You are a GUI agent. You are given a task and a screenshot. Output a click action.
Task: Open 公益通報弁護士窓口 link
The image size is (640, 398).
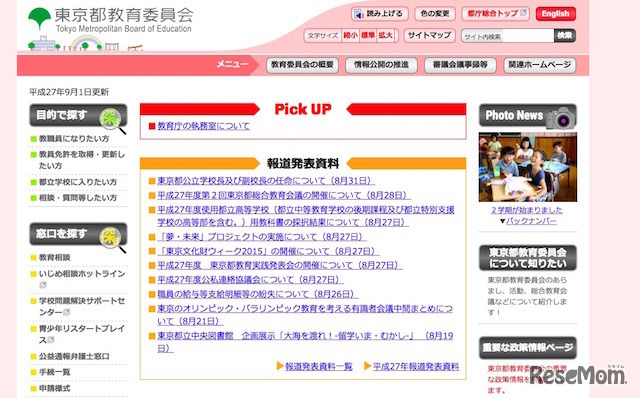tap(74, 356)
